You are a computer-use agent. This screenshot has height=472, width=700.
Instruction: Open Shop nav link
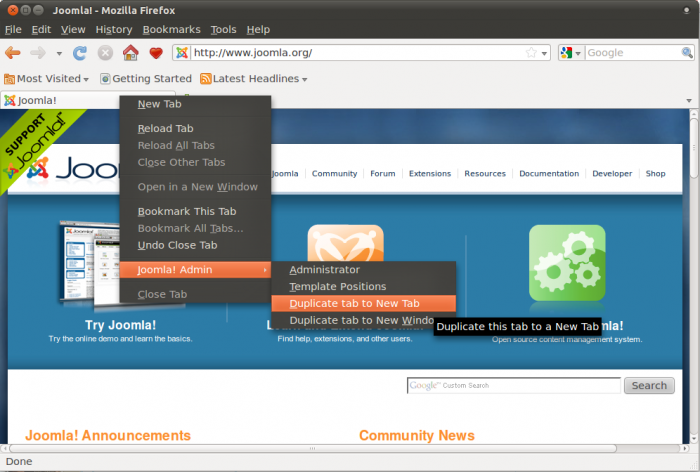[x=655, y=174]
